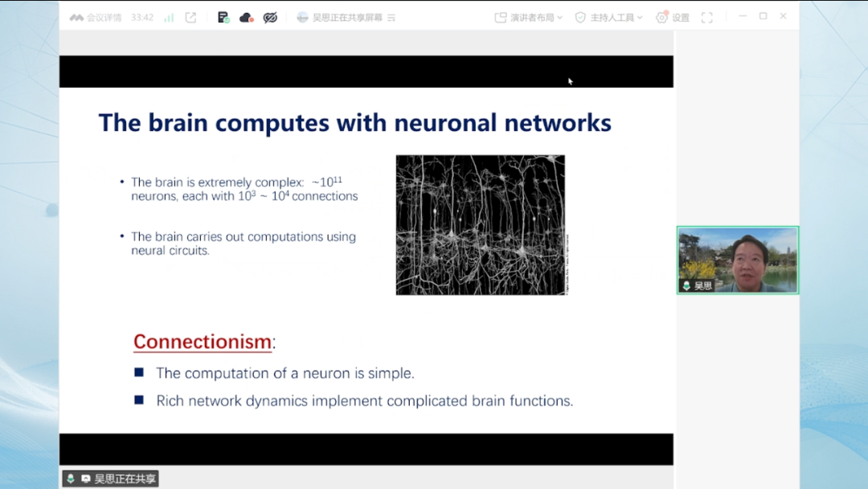The height and width of the screenshot is (489, 868).
Task: Expand the presenter layout (演讲者布局) dropdown
Action: point(529,18)
